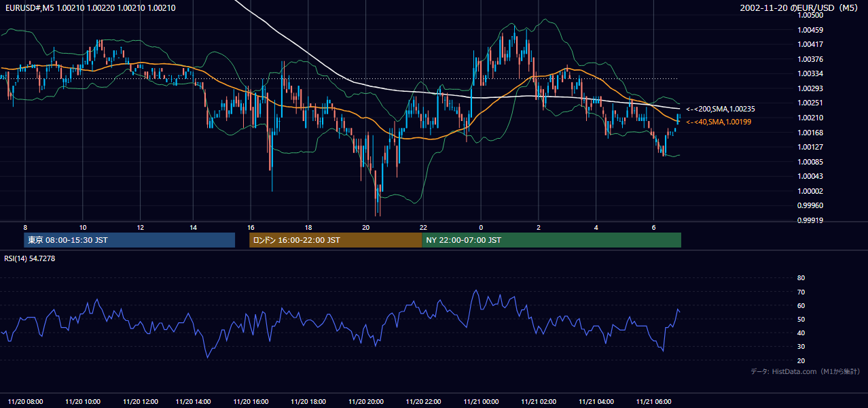Click the 11/21 00:00 time label
868x408 pixels.
481,402
